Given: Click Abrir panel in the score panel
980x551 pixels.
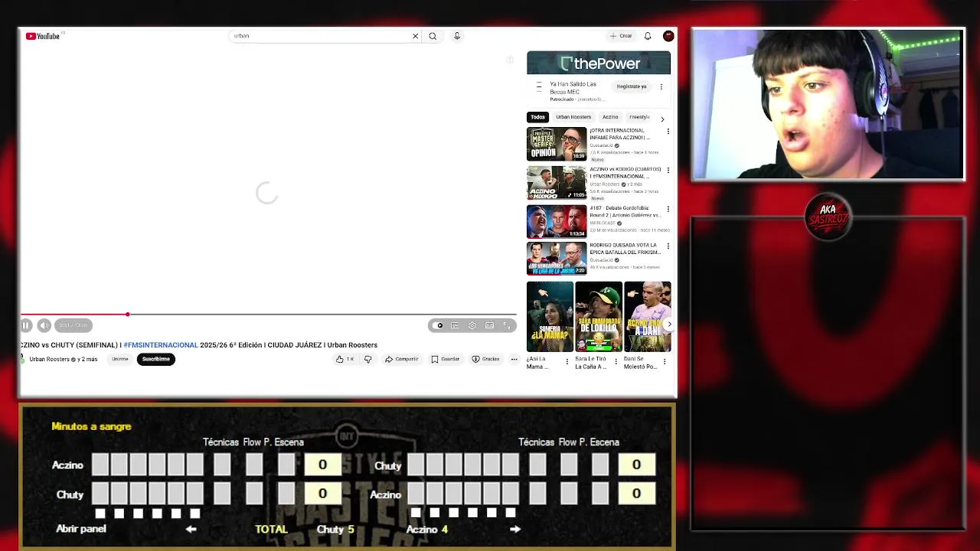Looking at the screenshot, I should coord(81,529).
